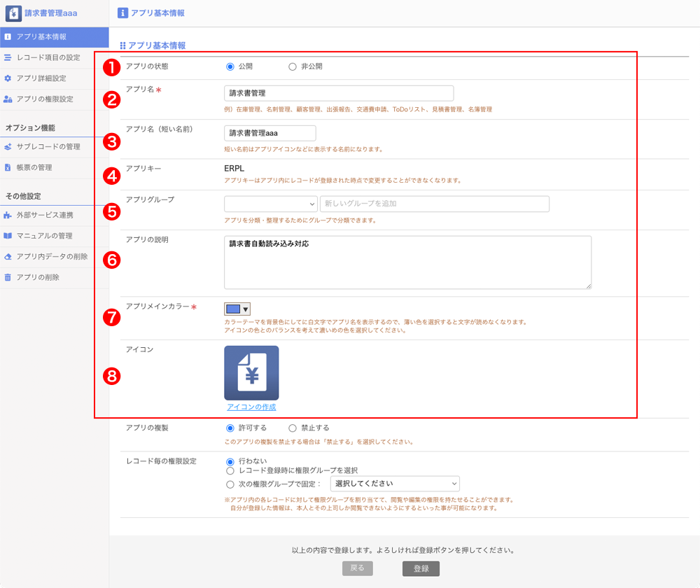Viewport: 700px width, 588px height.
Task: Select アプリ内データの削除 in the sidebar
Action: point(54,257)
